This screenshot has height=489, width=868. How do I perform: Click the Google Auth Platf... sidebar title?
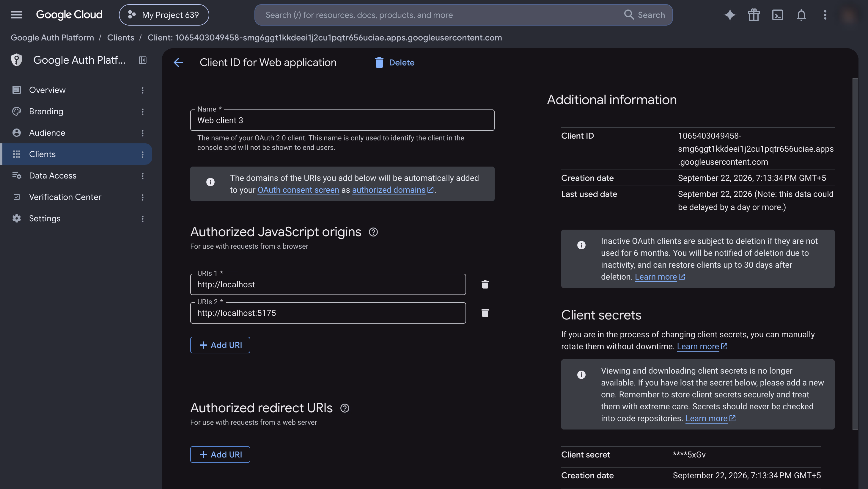[79, 60]
